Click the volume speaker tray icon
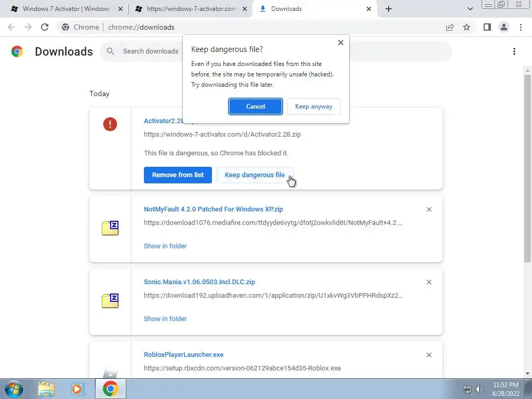 pos(479,389)
